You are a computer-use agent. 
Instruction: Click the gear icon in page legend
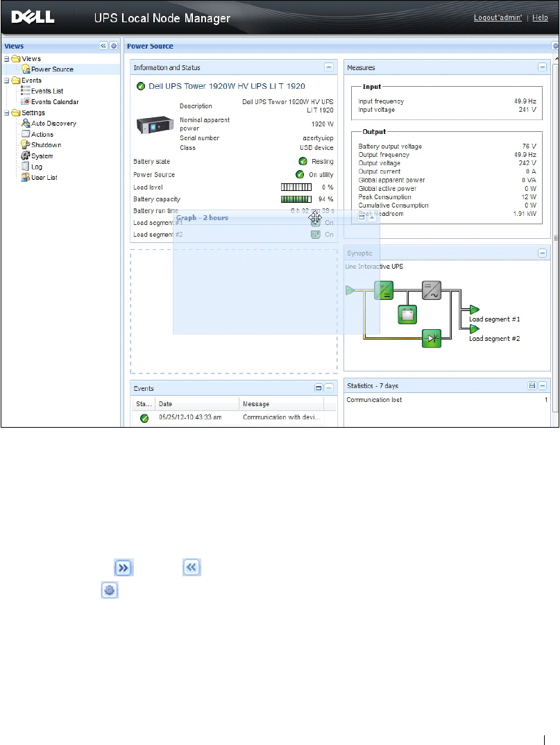point(110,591)
